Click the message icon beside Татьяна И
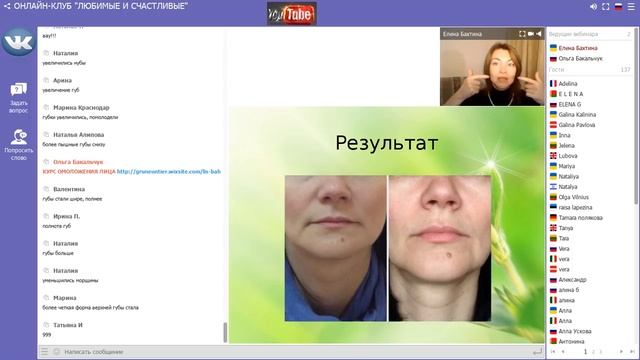 (x=46, y=325)
